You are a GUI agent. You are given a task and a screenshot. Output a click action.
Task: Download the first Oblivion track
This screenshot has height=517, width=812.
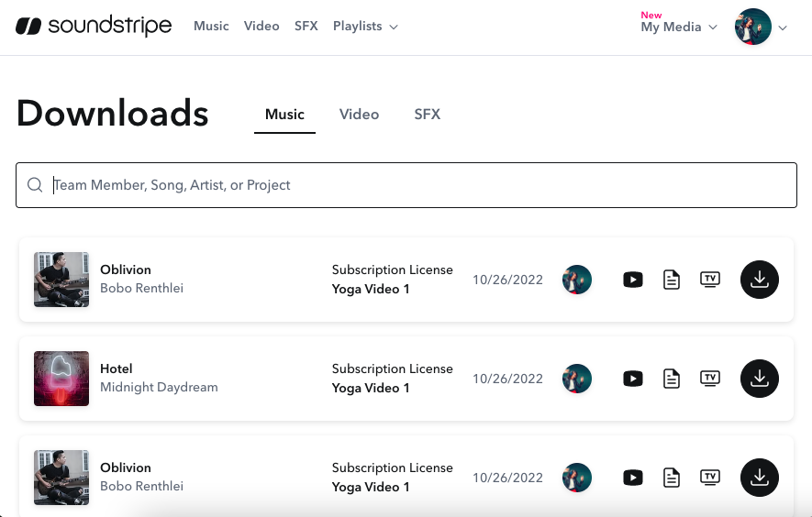759,280
